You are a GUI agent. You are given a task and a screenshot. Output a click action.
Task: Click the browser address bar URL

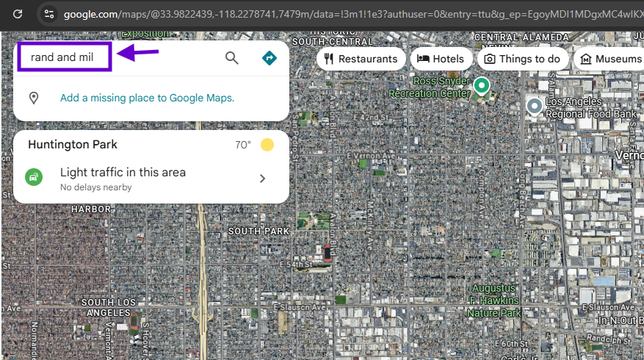click(x=353, y=15)
